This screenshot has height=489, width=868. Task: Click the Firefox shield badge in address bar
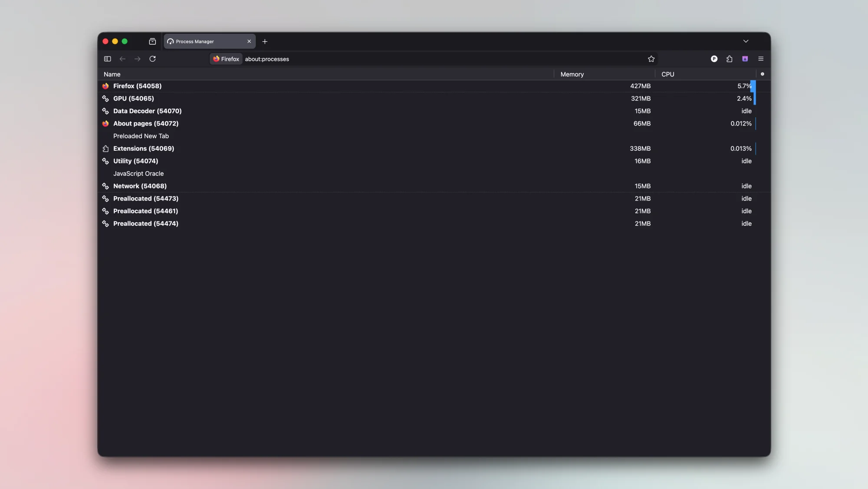(x=226, y=59)
